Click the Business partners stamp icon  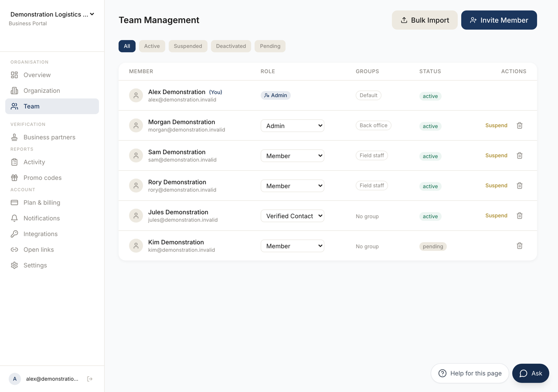[14, 137]
